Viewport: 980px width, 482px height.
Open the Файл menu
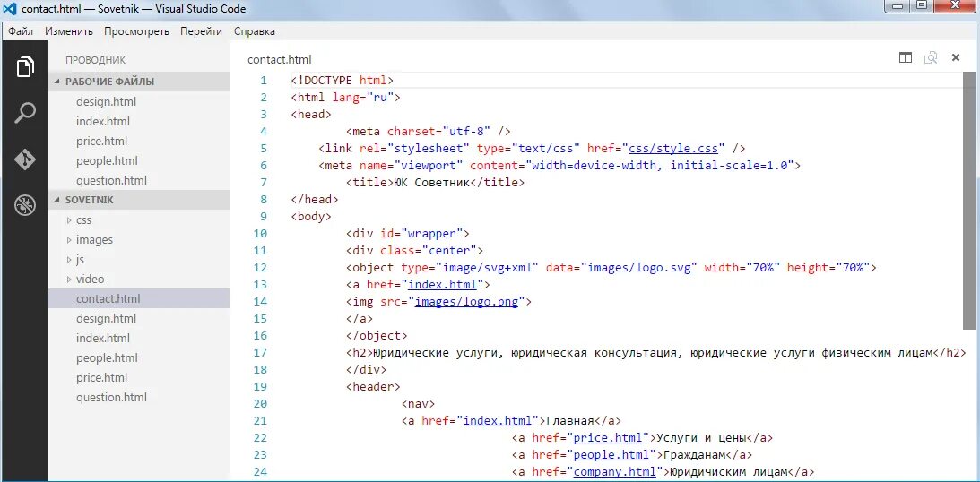[x=21, y=31]
